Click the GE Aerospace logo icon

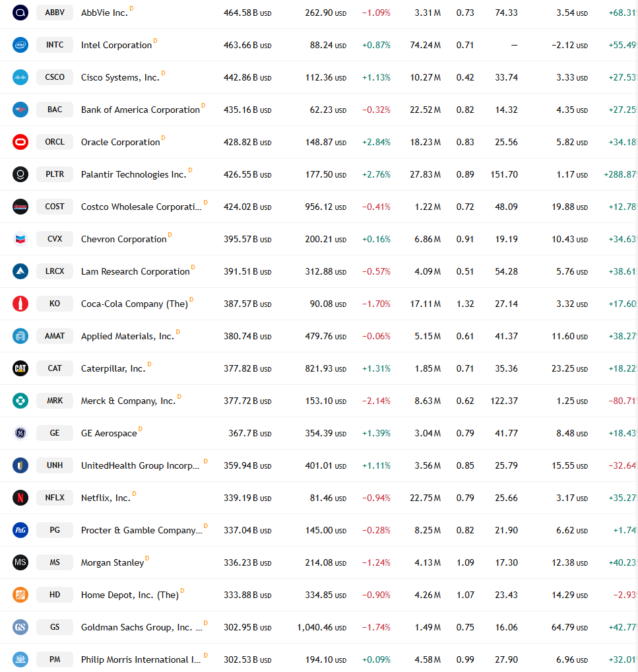tap(20, 433)
